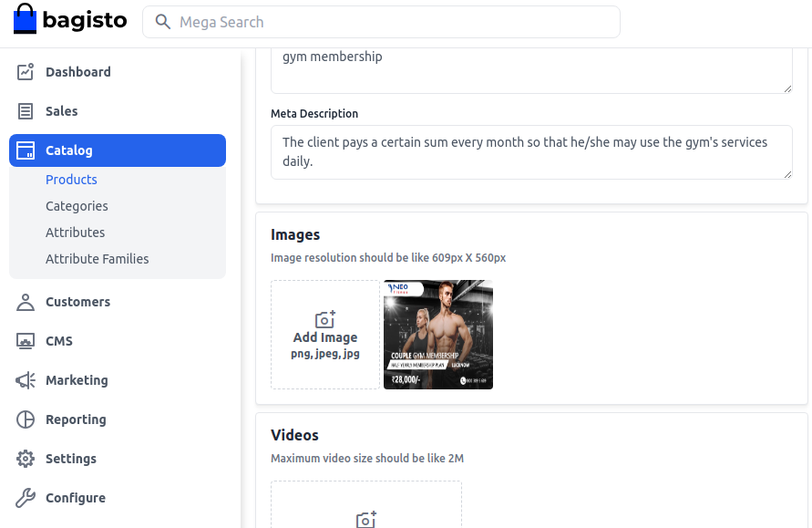This screenshot has height=528, width=812.
Task: Click the bagisto shopping bag logo
Action: point(26,20)
